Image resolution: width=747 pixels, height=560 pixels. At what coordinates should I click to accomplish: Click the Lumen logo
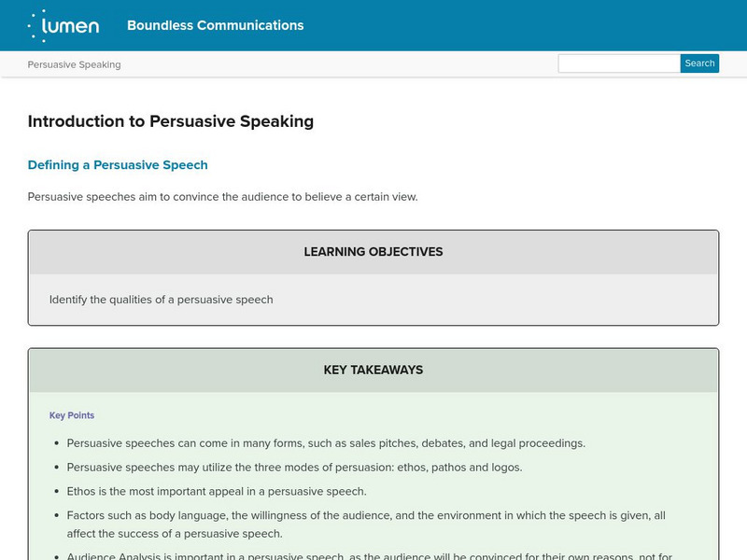(63, 25)
